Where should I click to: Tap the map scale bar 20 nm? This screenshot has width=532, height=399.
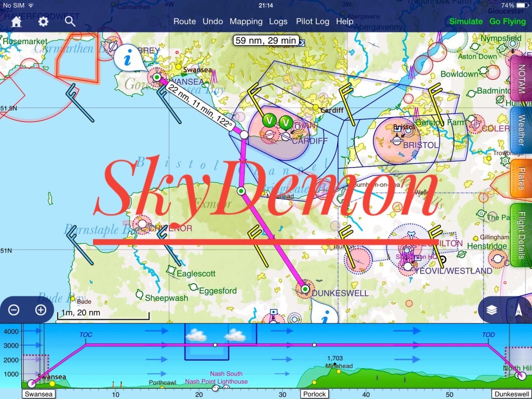coord(104,314)
